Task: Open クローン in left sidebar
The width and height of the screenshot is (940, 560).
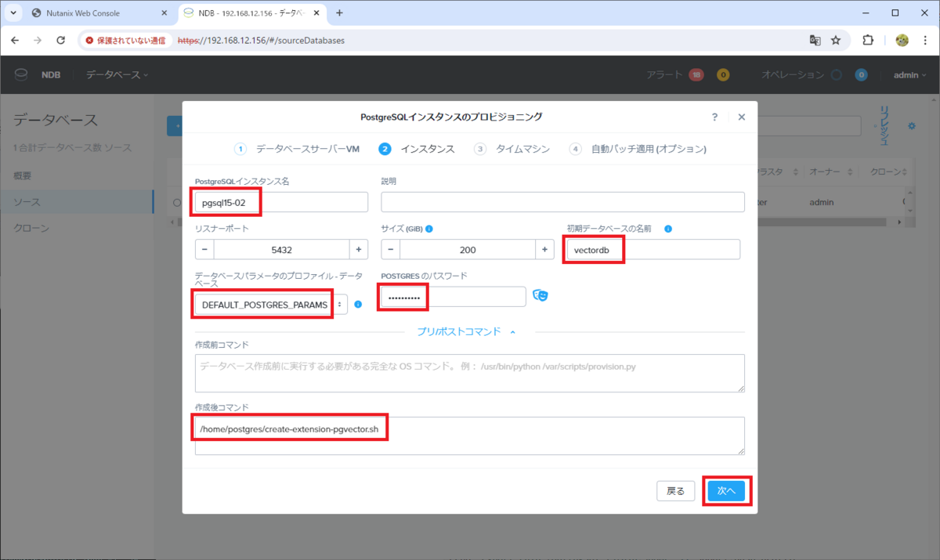Action: (31, 228)
